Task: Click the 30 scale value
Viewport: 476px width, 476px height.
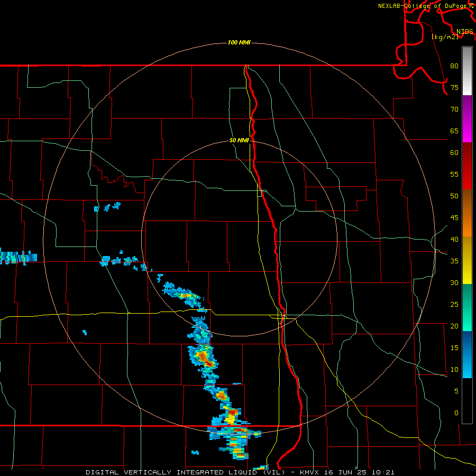Action: click(x=454, y=282)
